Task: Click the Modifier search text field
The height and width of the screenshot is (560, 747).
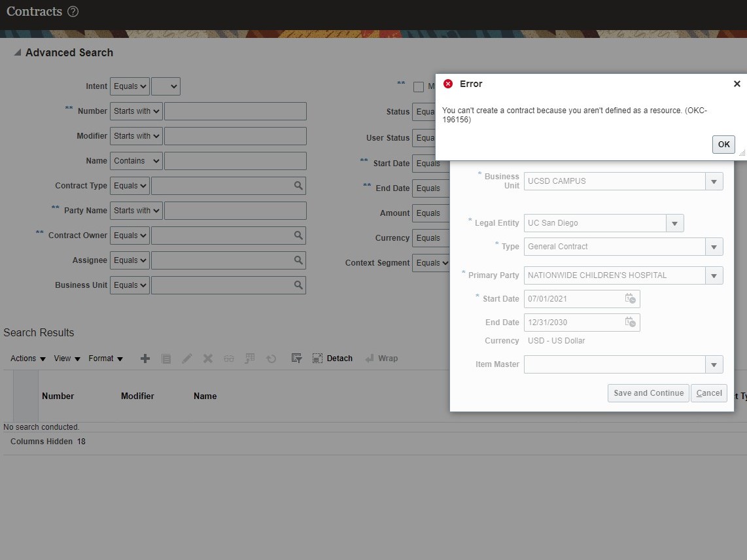Action: pos(235,136)
